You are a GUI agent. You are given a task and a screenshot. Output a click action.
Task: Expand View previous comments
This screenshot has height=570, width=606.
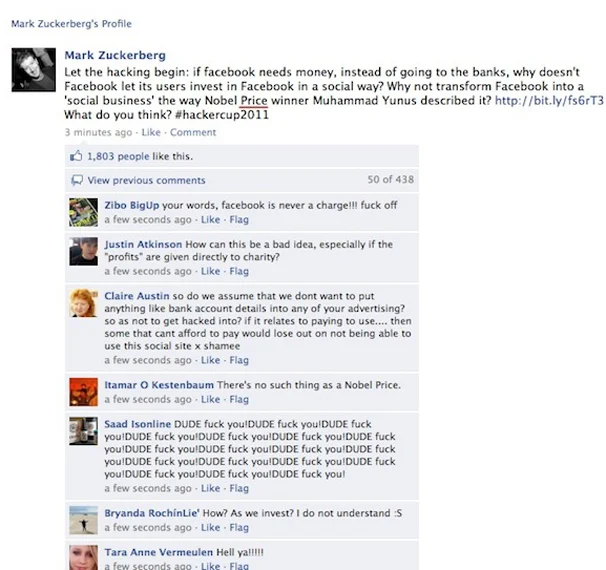146,180
